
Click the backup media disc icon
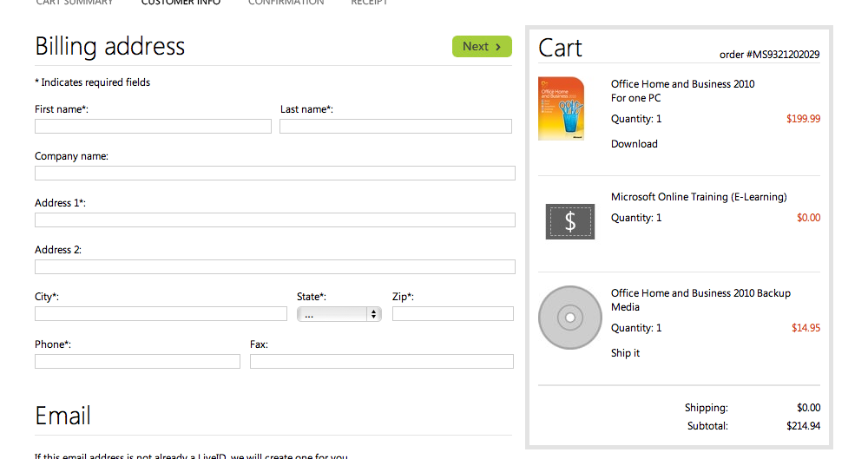(x=570, y=318)
